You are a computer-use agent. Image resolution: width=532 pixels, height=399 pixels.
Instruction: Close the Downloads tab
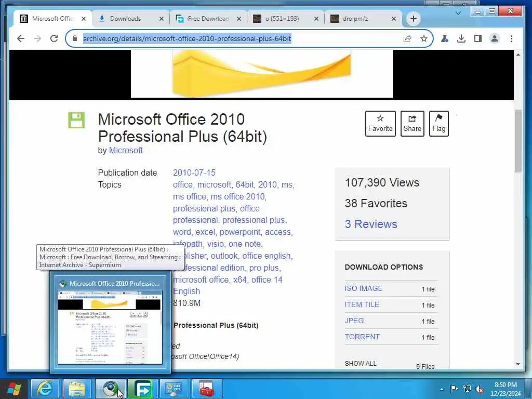162,19
